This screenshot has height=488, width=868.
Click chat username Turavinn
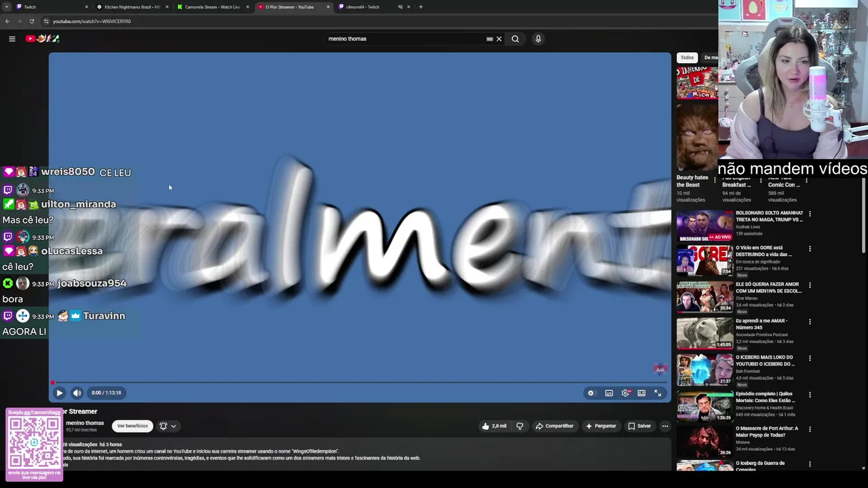coord(104,316)
